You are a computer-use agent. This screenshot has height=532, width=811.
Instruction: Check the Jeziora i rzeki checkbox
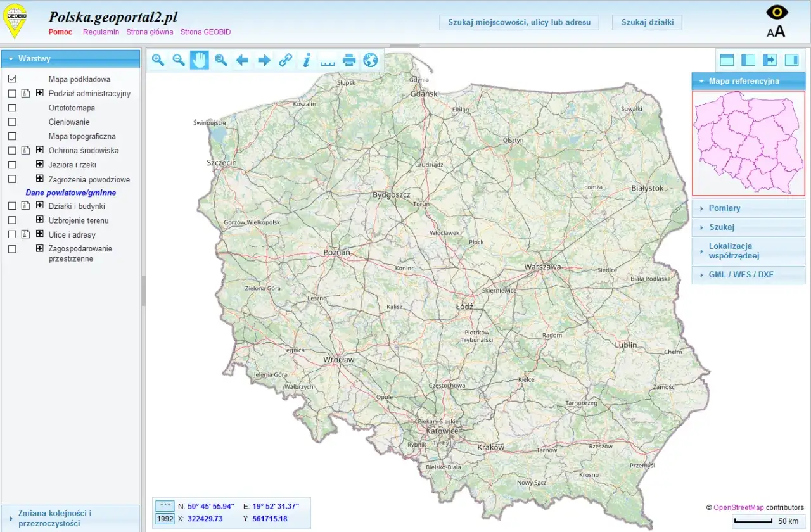coord(12,165)
